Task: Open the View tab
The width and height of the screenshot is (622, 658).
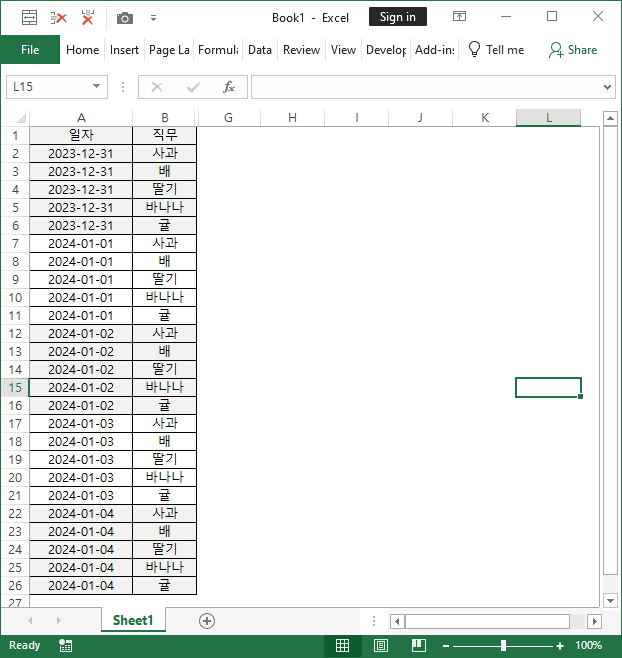Action: [x=343, y=50]
